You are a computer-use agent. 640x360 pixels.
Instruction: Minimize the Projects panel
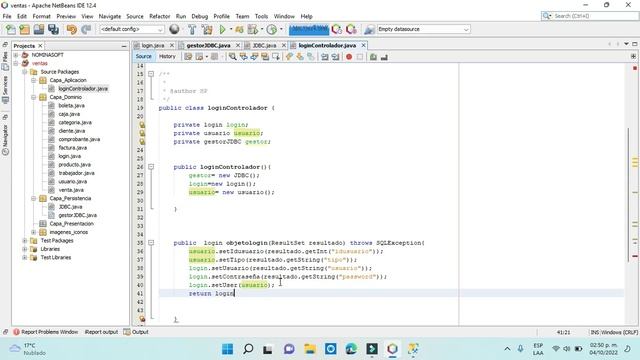[x=124, y=46]
